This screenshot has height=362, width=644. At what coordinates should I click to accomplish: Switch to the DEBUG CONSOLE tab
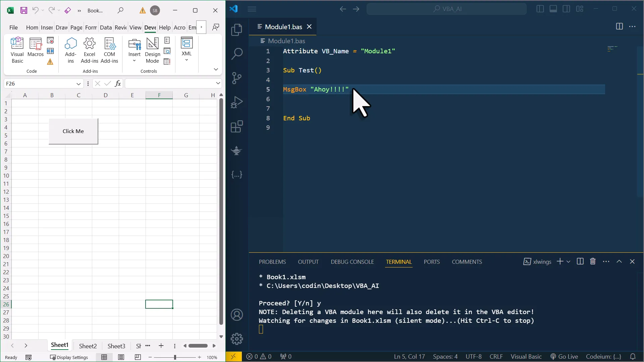tap(352, 261)
